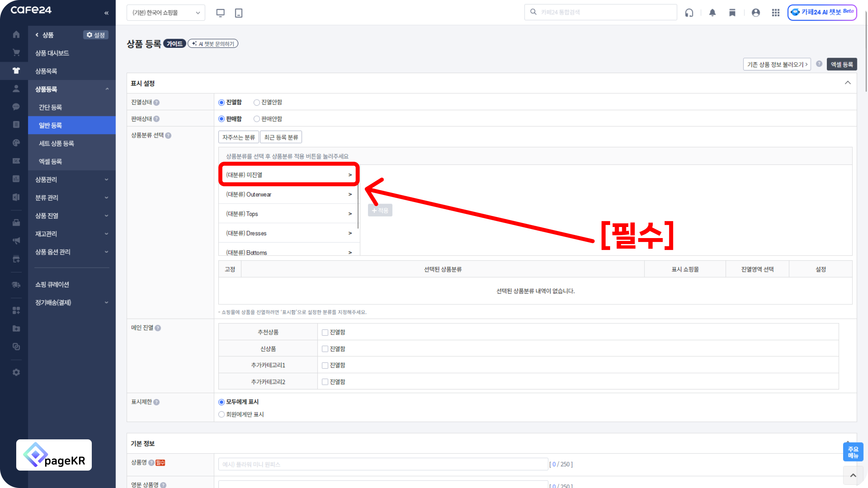Viewport: 868px width, 488px height.
Task: Switch to mobile preview tablet icon
Action: pyautogui.click(x=239, y=13)
